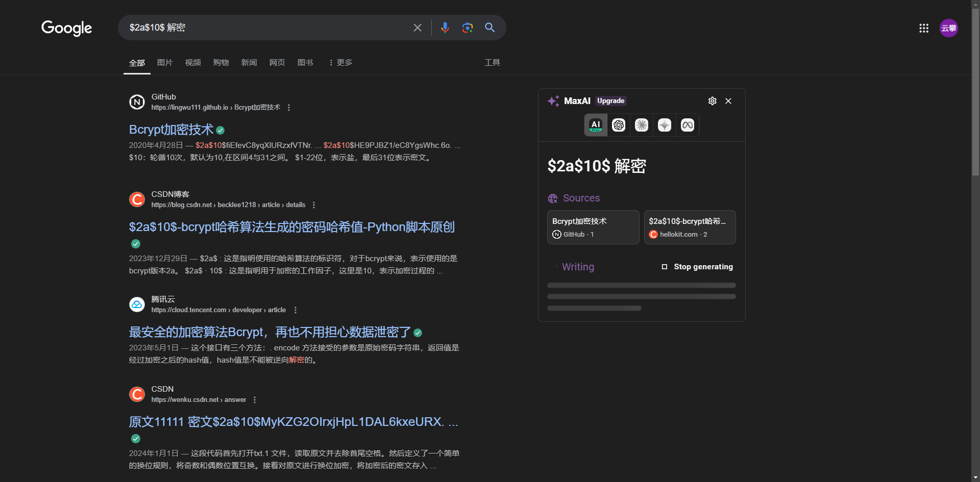Submit search with the magnifier icon
Viewport: 980px width, 482px height.
pos(490,28)
